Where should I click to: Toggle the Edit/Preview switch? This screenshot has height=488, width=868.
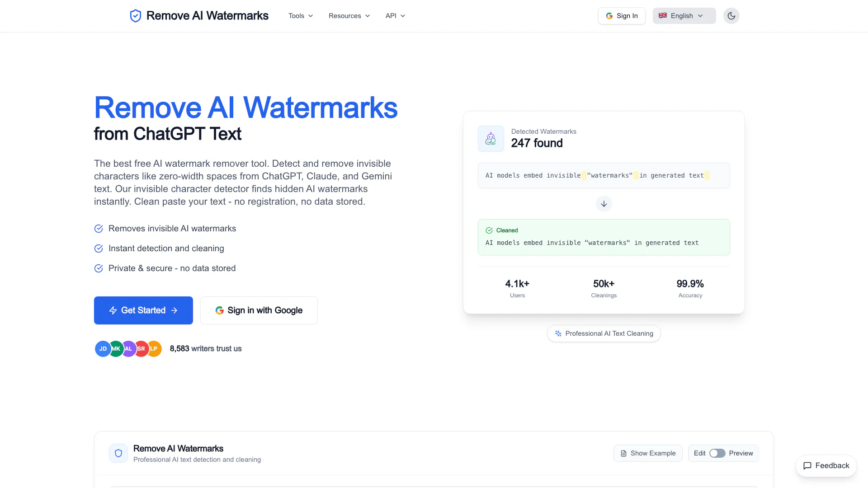click(717, 453)
